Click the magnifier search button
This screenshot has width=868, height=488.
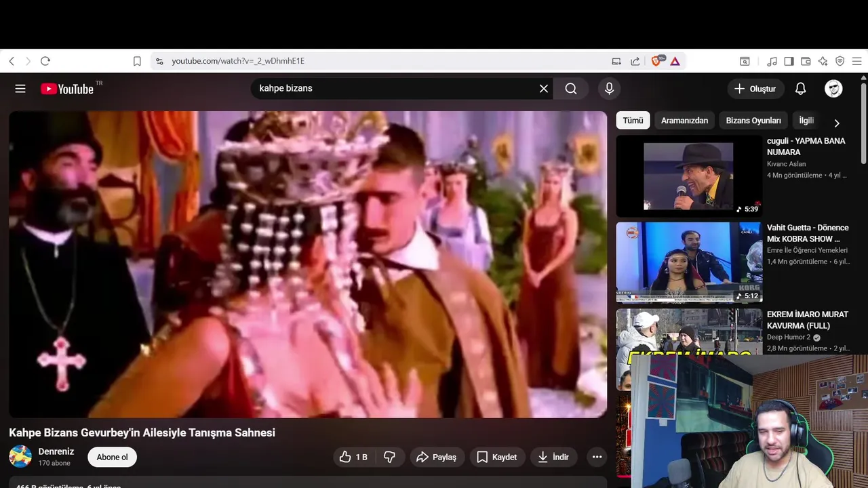pyautogui.click(x=571, y=89)
